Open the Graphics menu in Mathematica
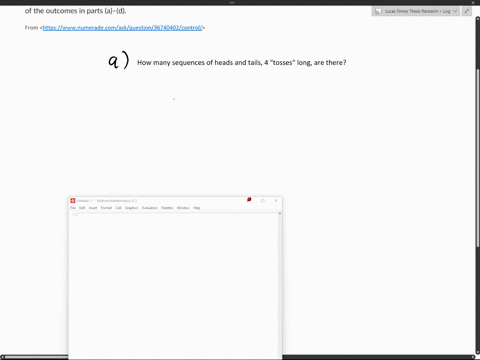Image resolution: width=480 pixels, height=360 pixels. [x=132, y=208]
